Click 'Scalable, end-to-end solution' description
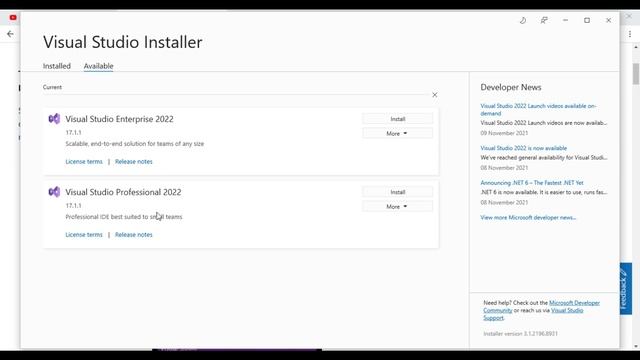 click(x=135, y=144)
